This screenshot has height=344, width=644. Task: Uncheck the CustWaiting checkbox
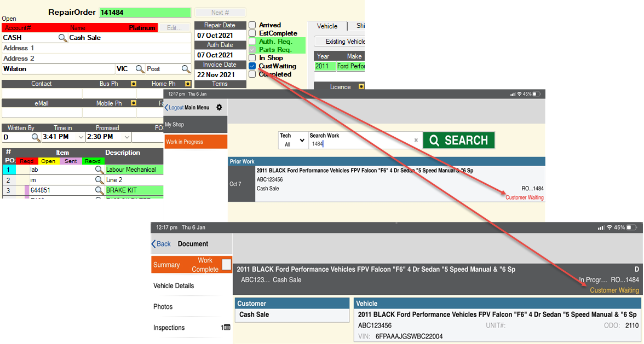tap(252, 66)
